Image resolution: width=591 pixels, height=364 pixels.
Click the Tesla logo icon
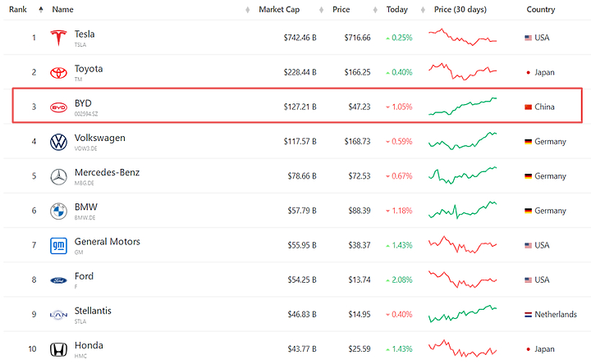(x=58, y=38)
